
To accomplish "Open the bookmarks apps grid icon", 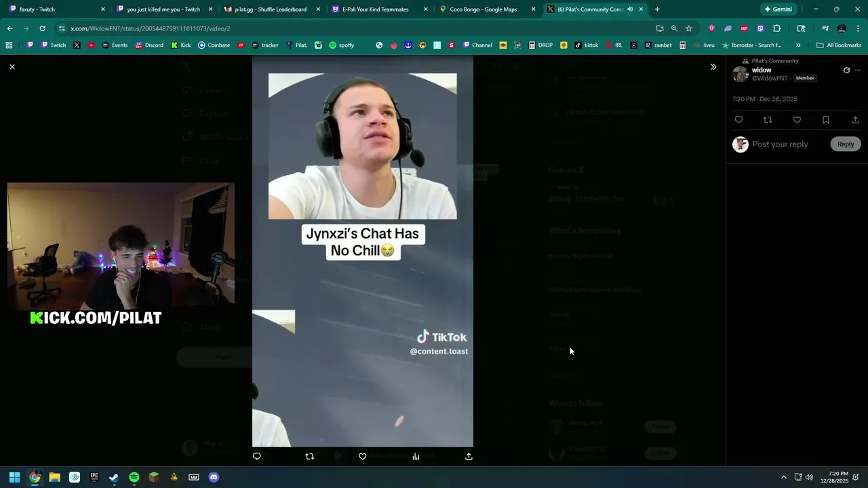I will (x=9, y=45).
